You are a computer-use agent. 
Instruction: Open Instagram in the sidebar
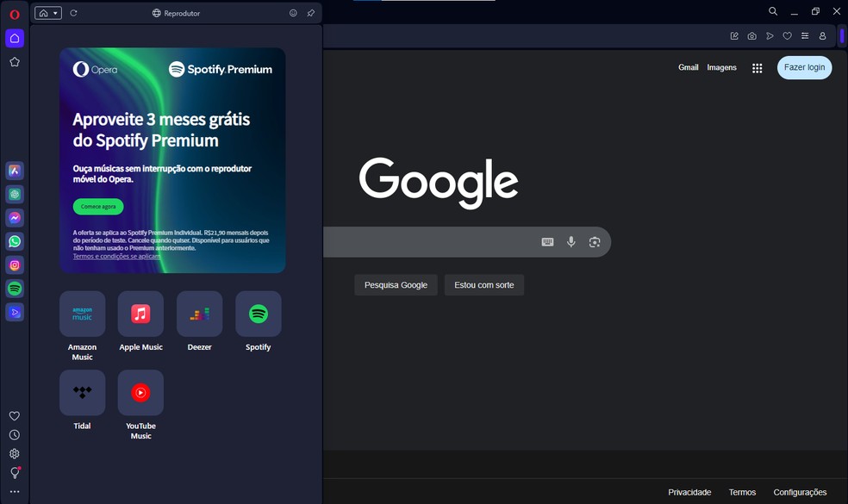15,265
